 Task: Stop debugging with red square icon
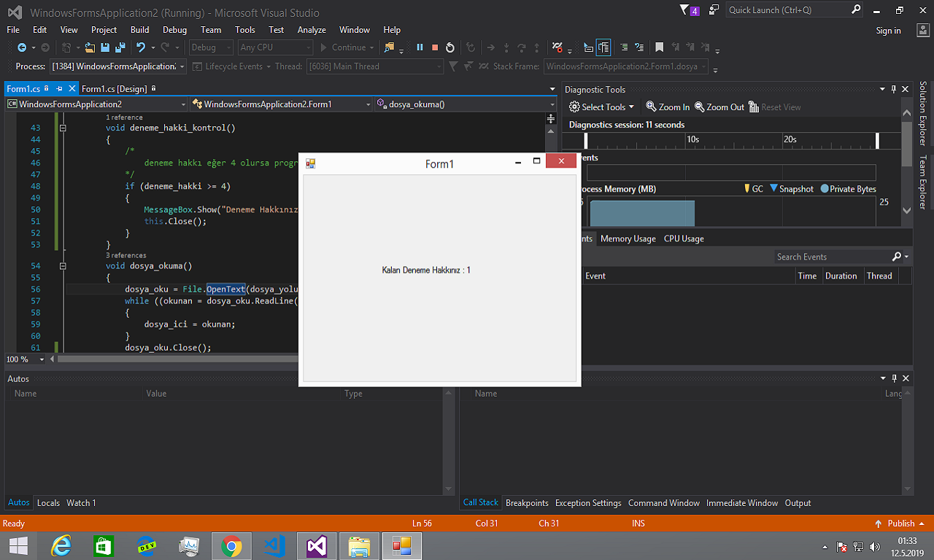coord(435,47)
